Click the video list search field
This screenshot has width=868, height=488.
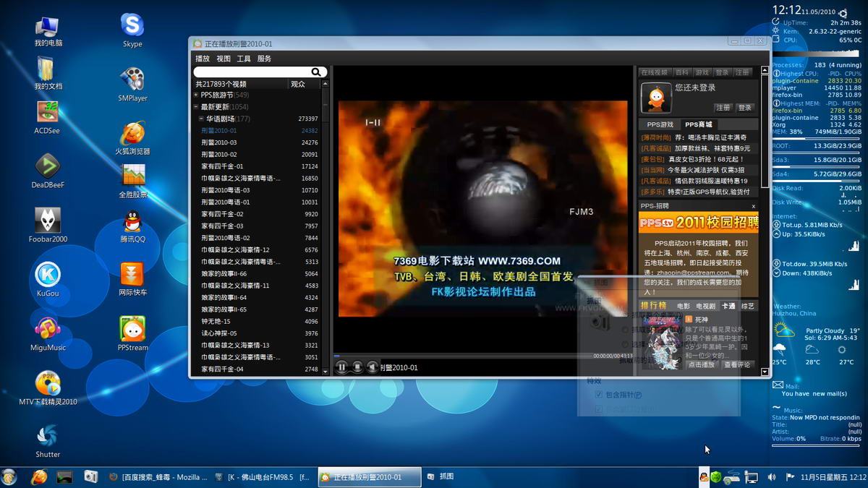click(x=253, y=72)
